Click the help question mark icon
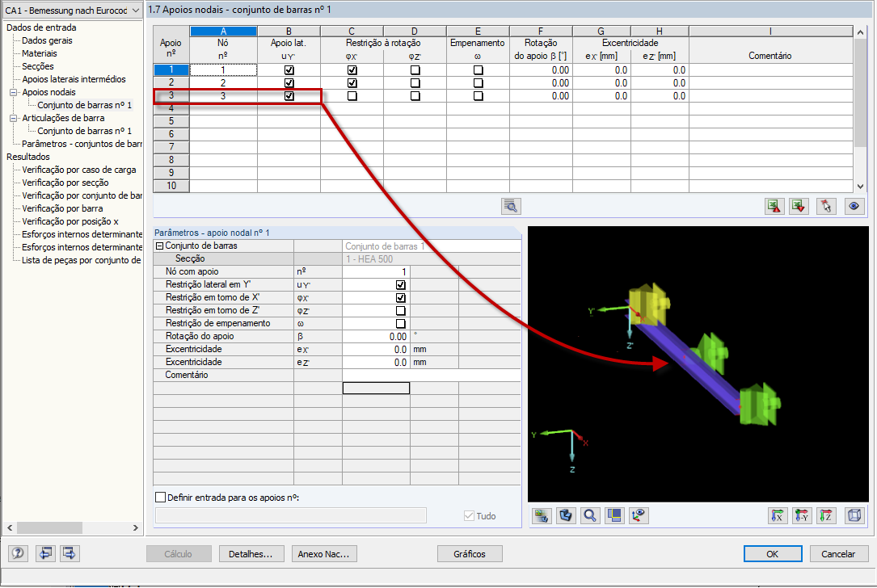 tap(18, 553)
